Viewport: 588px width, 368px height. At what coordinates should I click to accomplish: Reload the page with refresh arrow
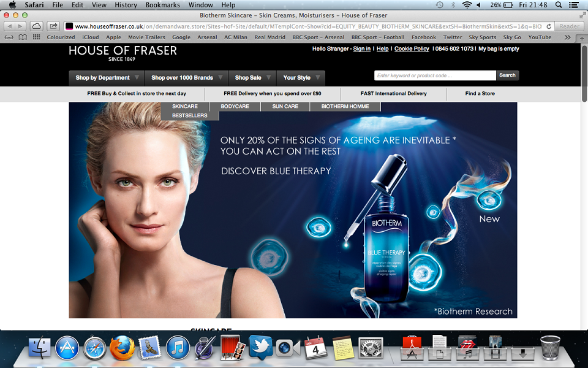[549, 26]
